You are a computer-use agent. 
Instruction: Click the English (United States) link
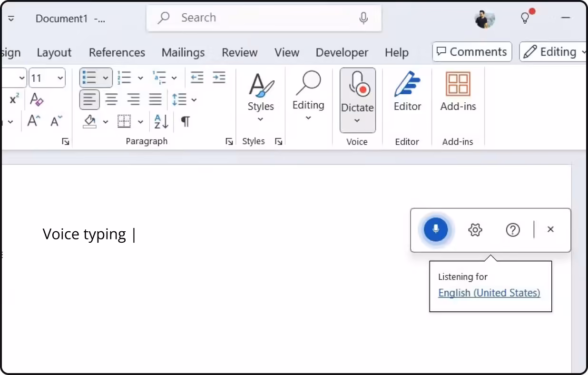point(489,293)
